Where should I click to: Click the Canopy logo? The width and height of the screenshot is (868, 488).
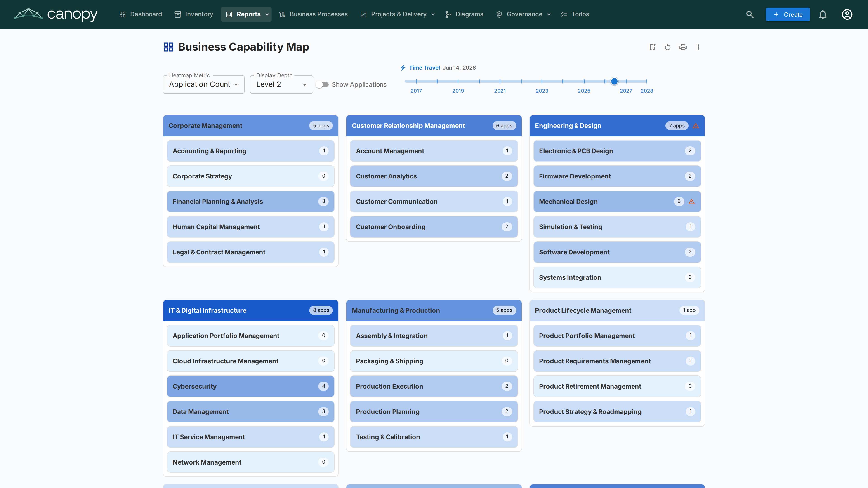pos(56,14)
